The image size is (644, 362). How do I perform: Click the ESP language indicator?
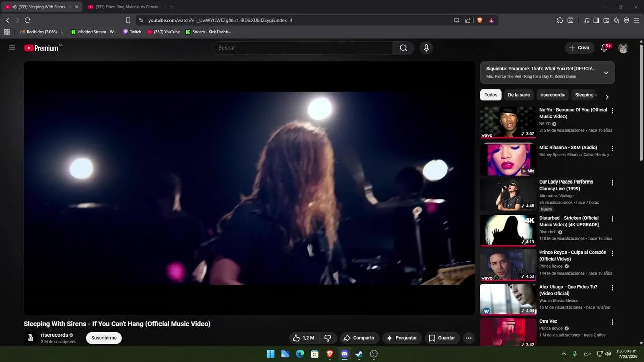(x=587, y=354)
